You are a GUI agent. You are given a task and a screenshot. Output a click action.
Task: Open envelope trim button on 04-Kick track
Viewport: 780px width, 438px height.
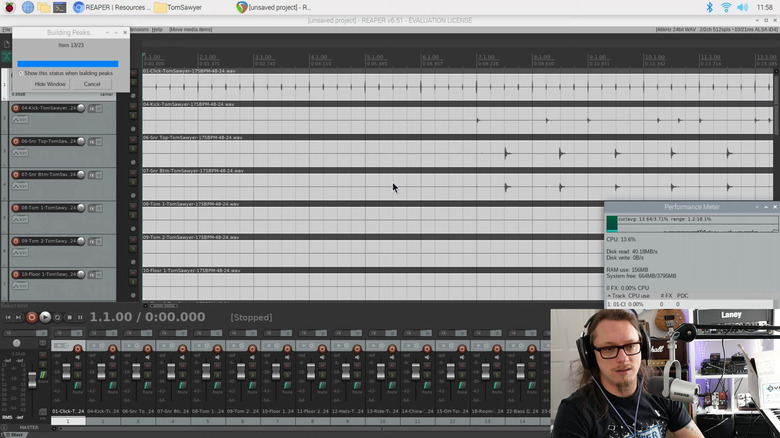[x=20, y=119]
